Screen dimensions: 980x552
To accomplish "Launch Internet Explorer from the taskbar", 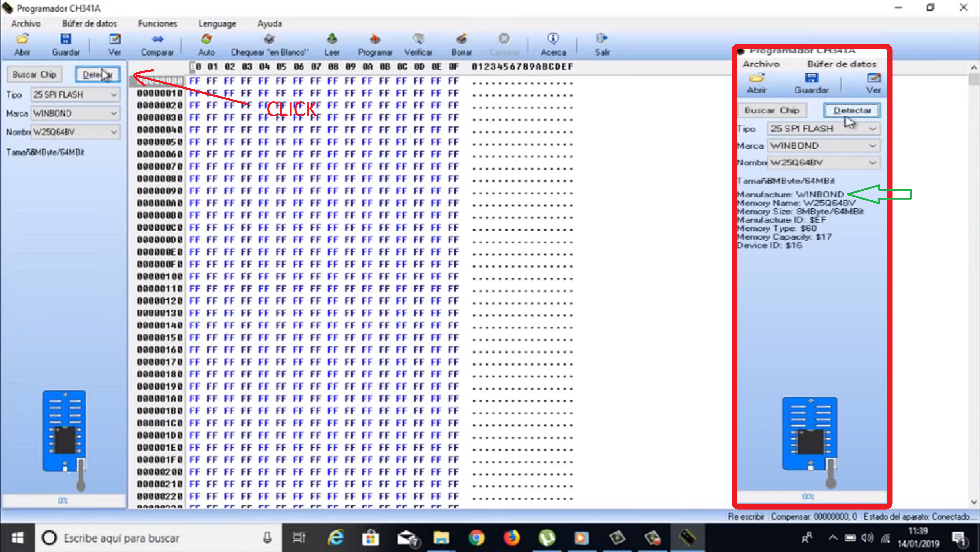I will [x=336, y=538].
